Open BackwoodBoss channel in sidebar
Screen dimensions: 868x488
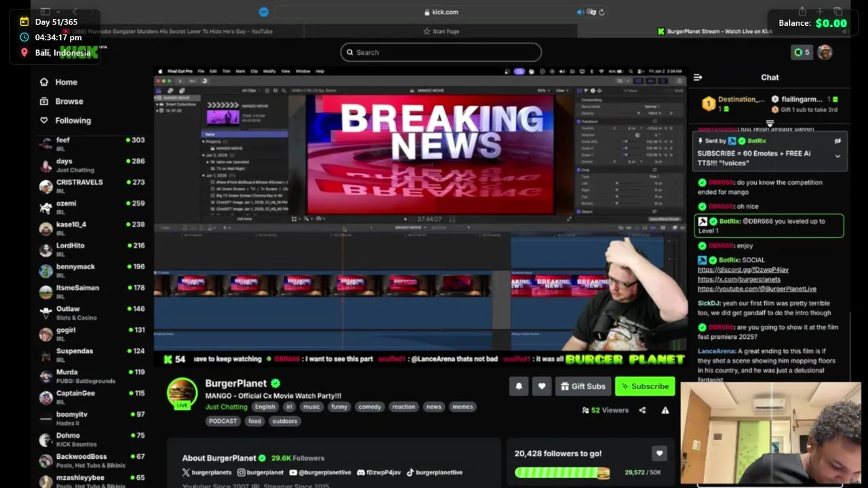[92, 460]
